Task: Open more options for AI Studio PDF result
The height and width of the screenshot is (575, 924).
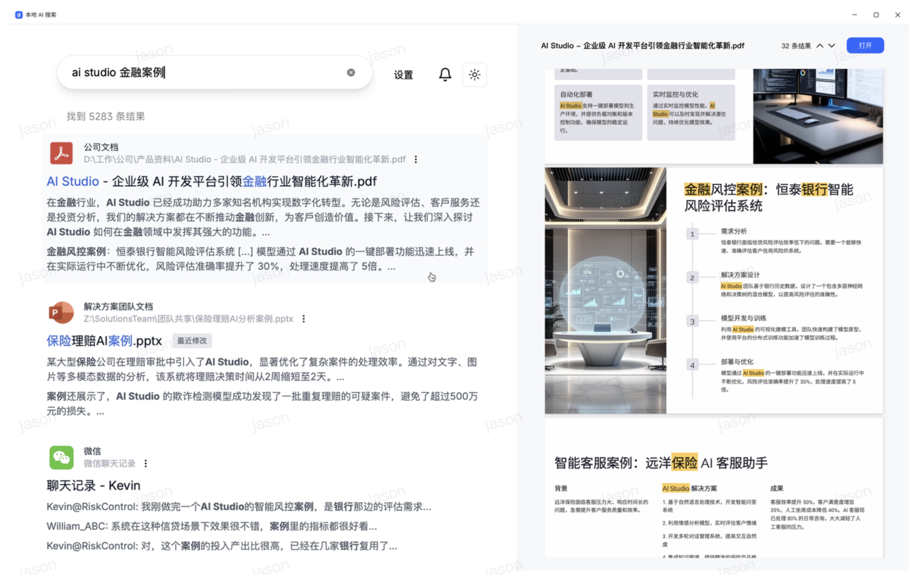Action: [x=416, y=159]
